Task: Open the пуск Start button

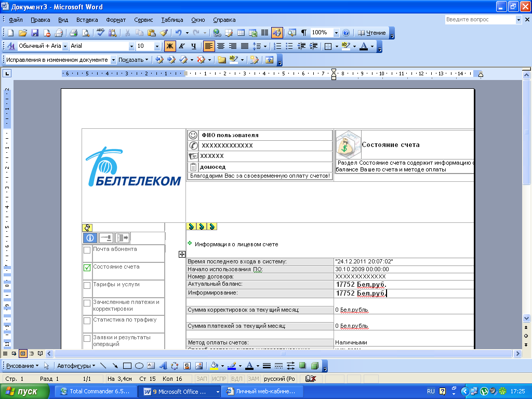Action: point(24,392)
